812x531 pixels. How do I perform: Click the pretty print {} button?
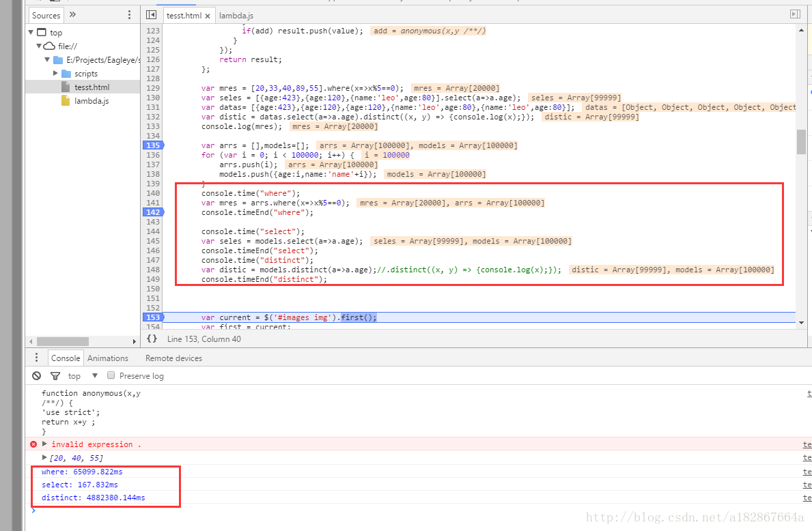click(152, 339)
